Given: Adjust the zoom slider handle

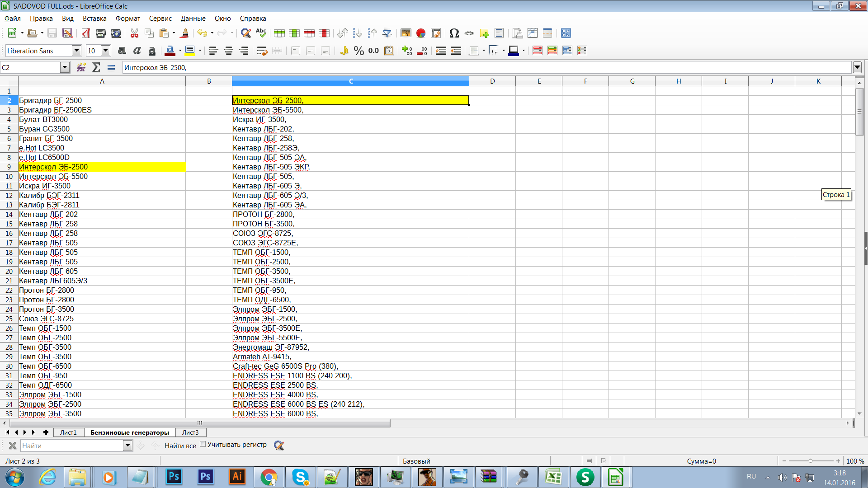Looking at the screenshot, I should click(811, 461).
